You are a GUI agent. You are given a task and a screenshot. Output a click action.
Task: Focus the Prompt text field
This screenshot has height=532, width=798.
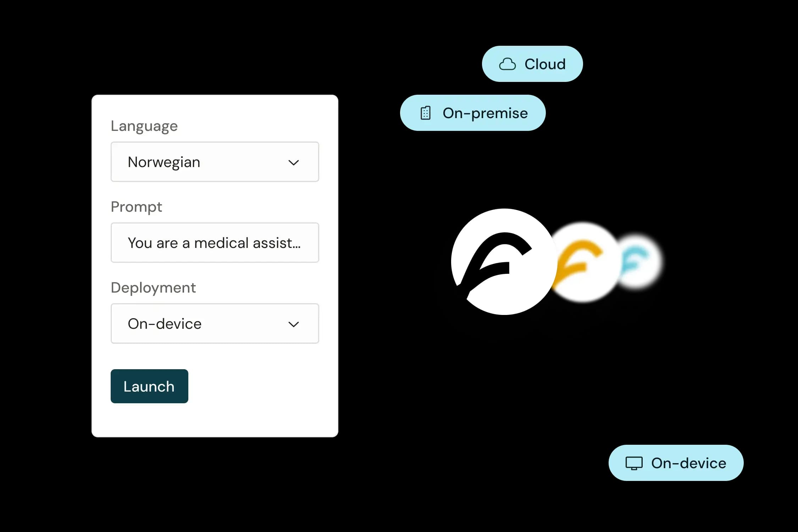click(215, 243)
